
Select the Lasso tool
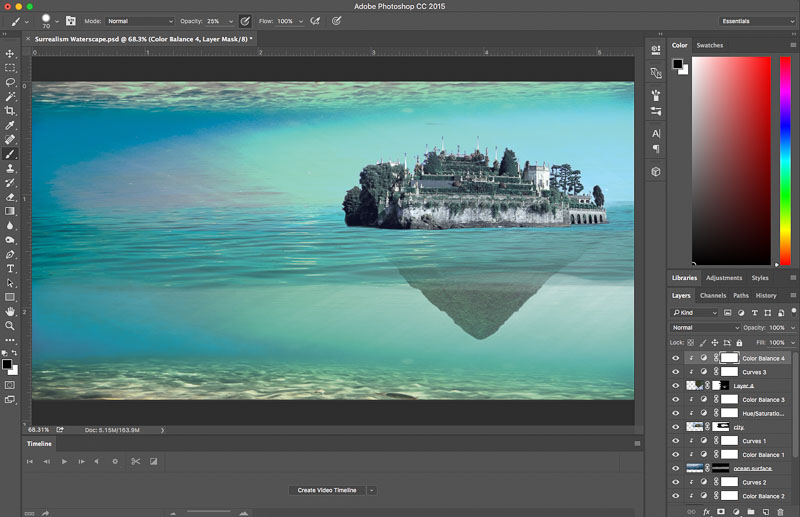pos(10,82)
